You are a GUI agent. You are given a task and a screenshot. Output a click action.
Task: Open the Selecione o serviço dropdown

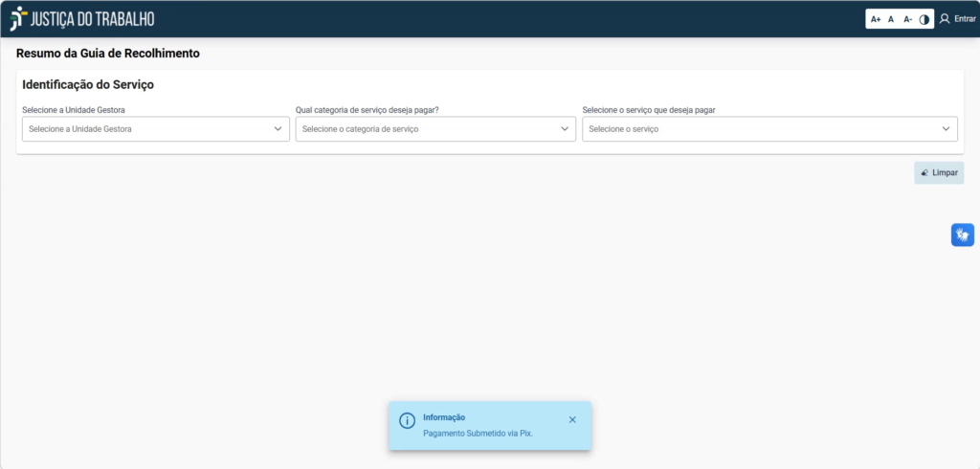tap(756, 129)
